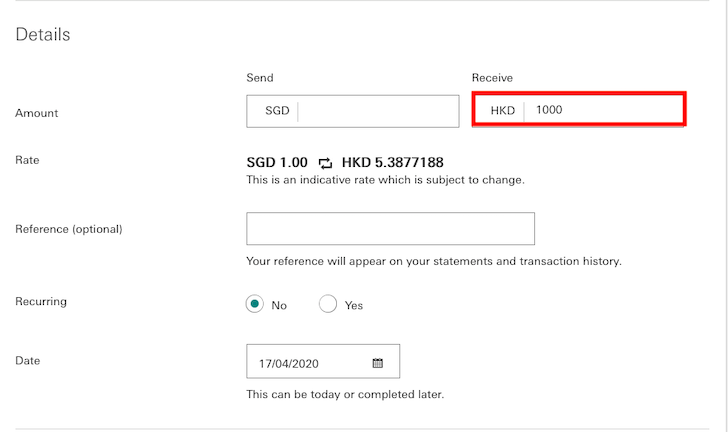This screenshot has height=432, width=728.
Task: Click the Date label
Action: pos(27,360)
